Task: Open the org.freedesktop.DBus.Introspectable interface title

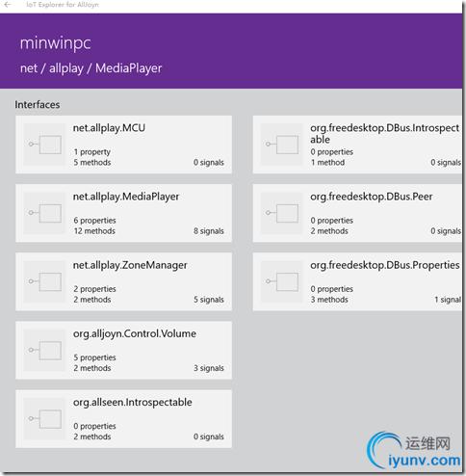Action: click(x=384, y=134)
